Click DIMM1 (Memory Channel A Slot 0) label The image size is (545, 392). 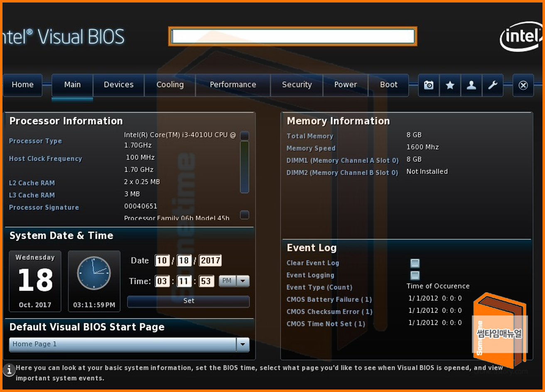tap(343, 161)
